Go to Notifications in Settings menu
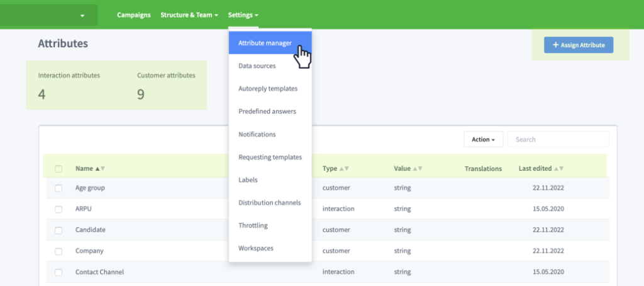644x286 pixels. click(x=270, y=134)
